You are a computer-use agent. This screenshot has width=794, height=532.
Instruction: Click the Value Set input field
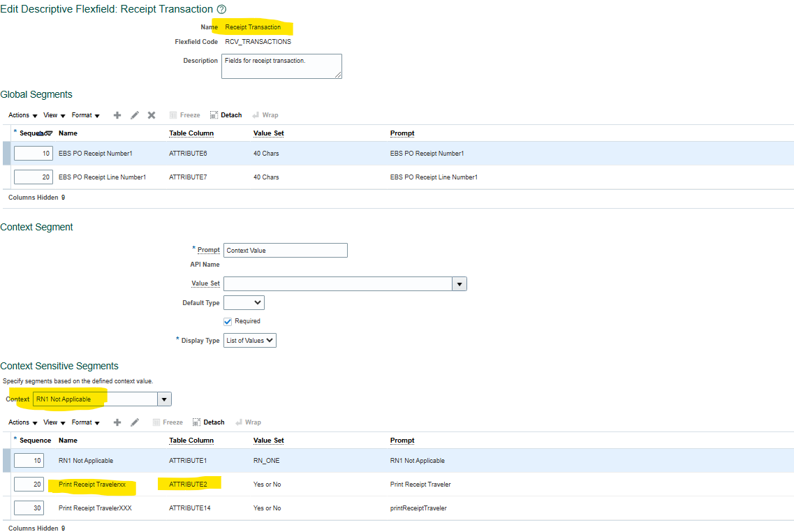click(338, 284)
